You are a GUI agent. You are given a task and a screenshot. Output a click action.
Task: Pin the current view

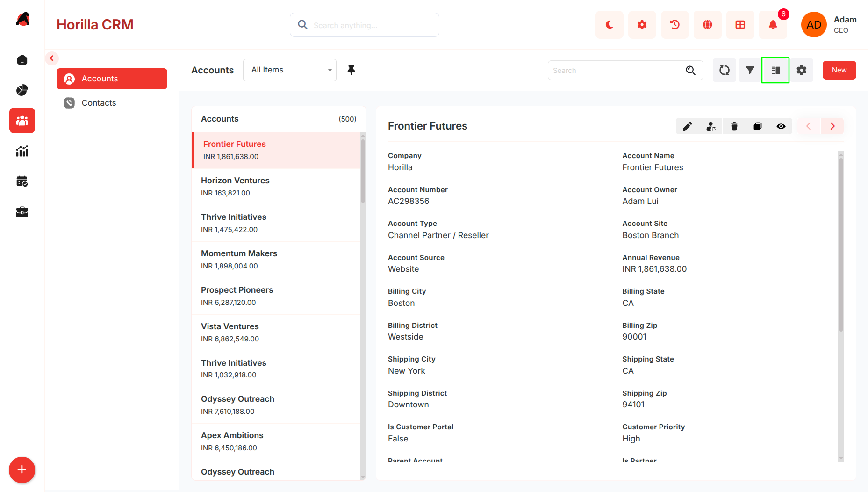pos(351,70)
